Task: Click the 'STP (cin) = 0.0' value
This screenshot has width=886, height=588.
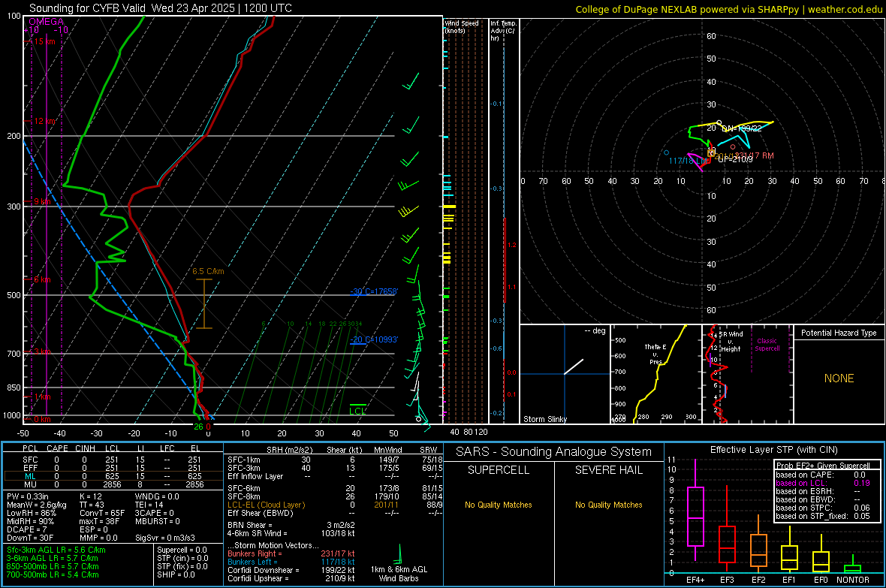Action: point(182,558)
